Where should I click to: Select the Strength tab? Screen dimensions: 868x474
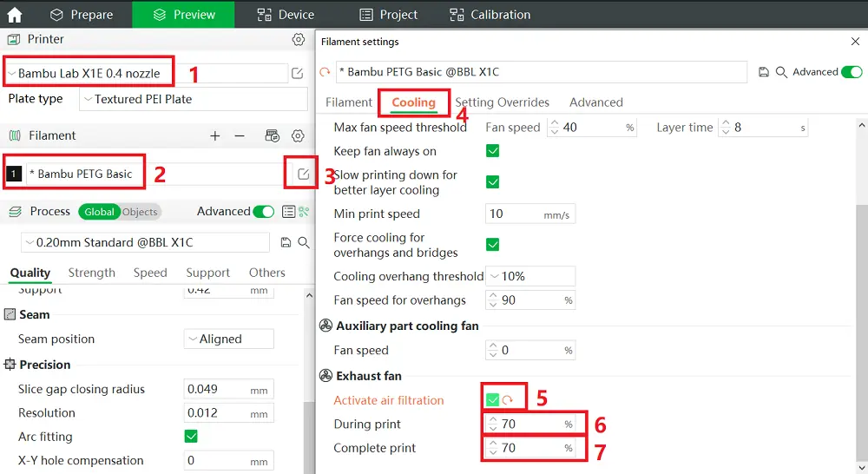coord(92,273)
